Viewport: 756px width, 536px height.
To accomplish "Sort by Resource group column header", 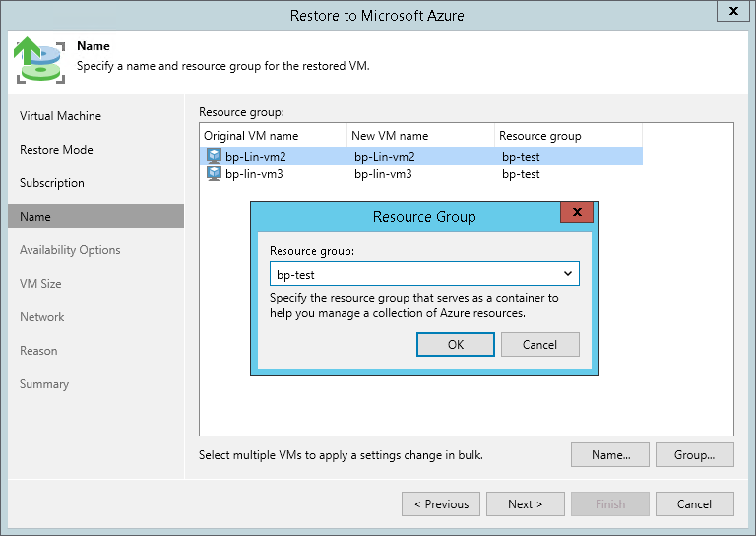I will click(568, 136).
